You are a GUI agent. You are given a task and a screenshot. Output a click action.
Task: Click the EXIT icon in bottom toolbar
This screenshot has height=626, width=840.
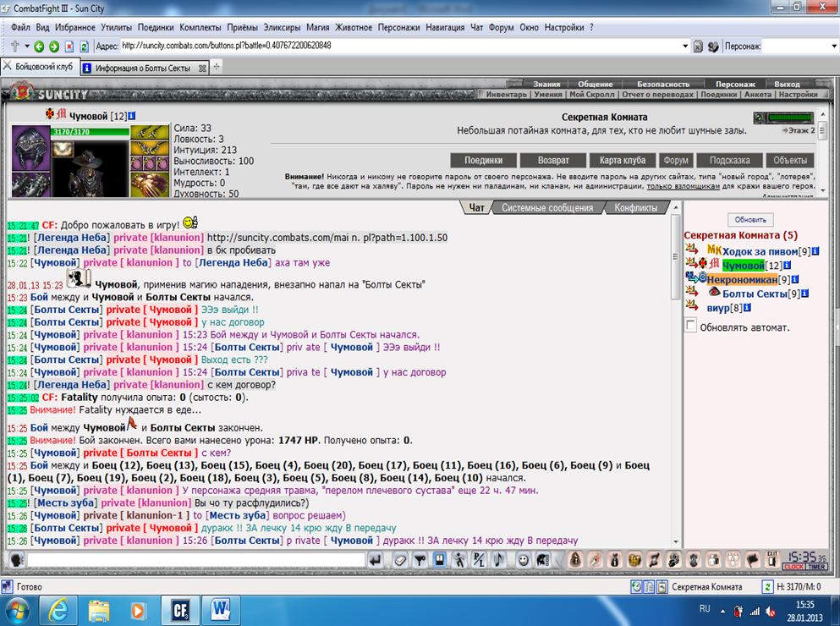click(772, 559)
